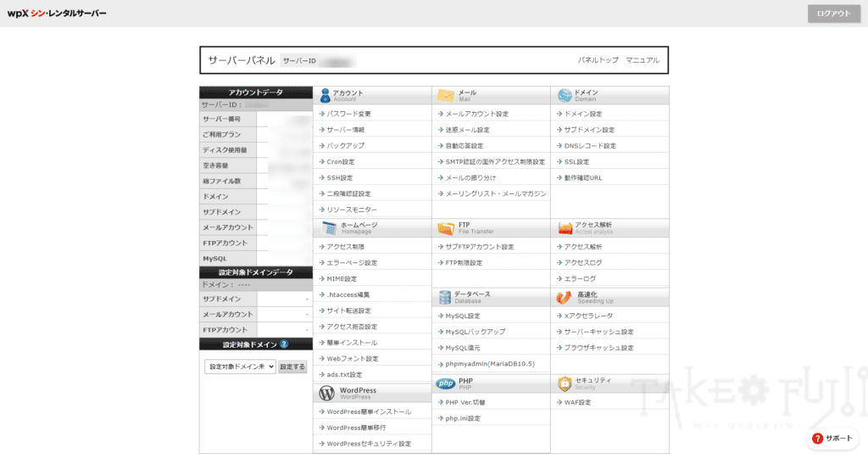Open アクセスログ
The image size is (868, 459).
click(583, 263)
